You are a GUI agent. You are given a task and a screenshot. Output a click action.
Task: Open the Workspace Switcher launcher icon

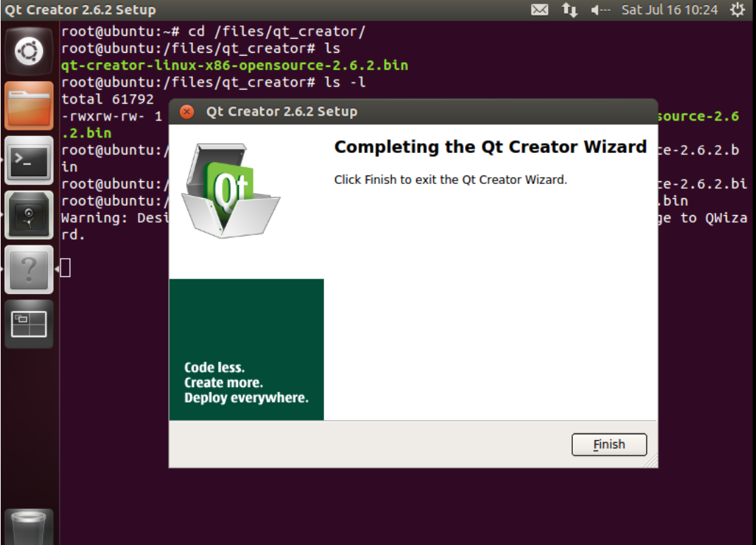pos(29,324)
